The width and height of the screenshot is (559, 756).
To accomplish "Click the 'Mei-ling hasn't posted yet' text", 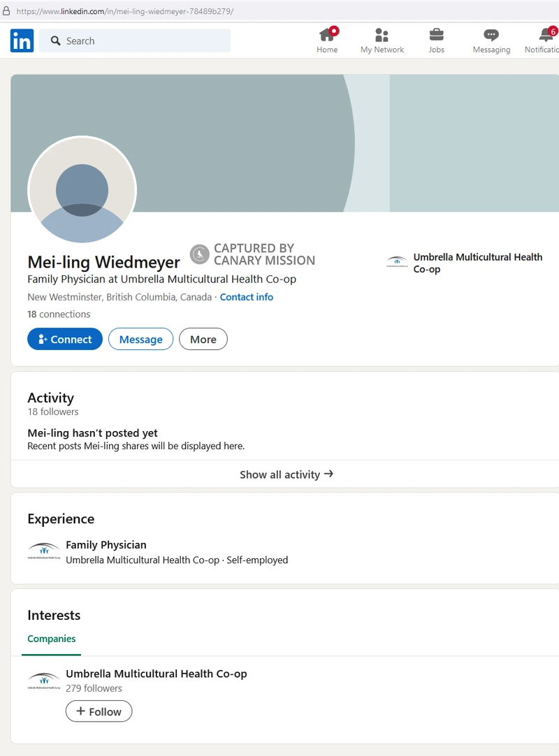I will [x=93, y=433].
